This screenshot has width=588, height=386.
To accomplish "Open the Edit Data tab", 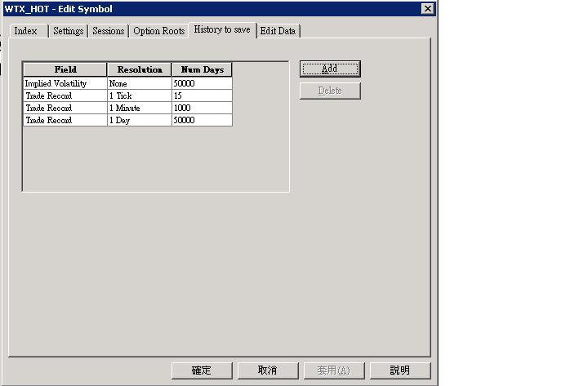I will pos(278,31).
